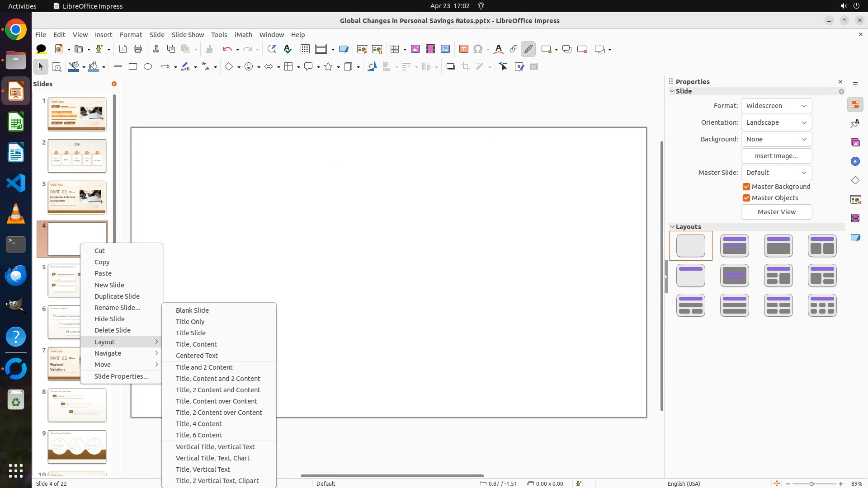Click the Crop Image tool icon
Screen dimensions: 868x488
coord(466,67)
